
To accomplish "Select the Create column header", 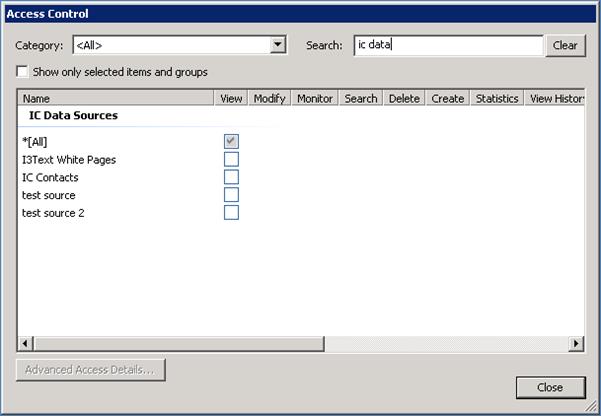I will click(447, 98).
